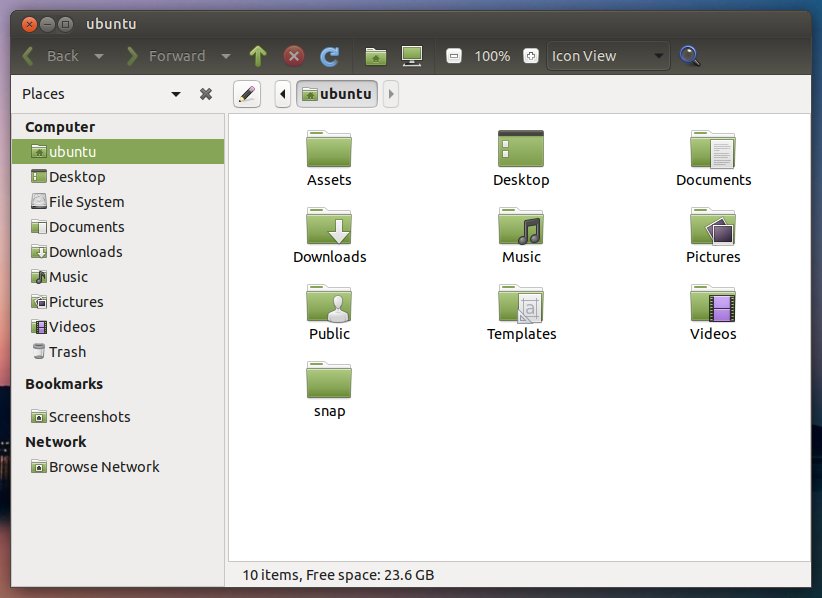822x598 pixels.
Task: Open Videos in sidebar
Action: [118, 327]
